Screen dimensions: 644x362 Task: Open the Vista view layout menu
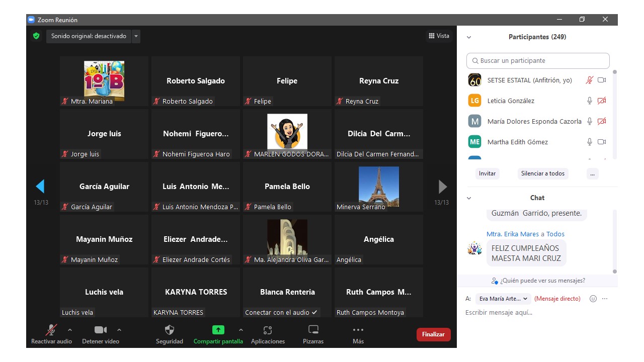coord(439,36)
